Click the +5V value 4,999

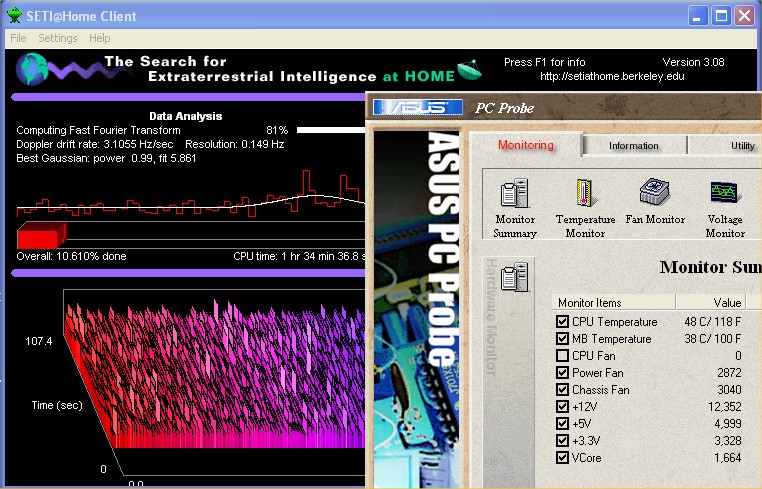pos(727,423)
